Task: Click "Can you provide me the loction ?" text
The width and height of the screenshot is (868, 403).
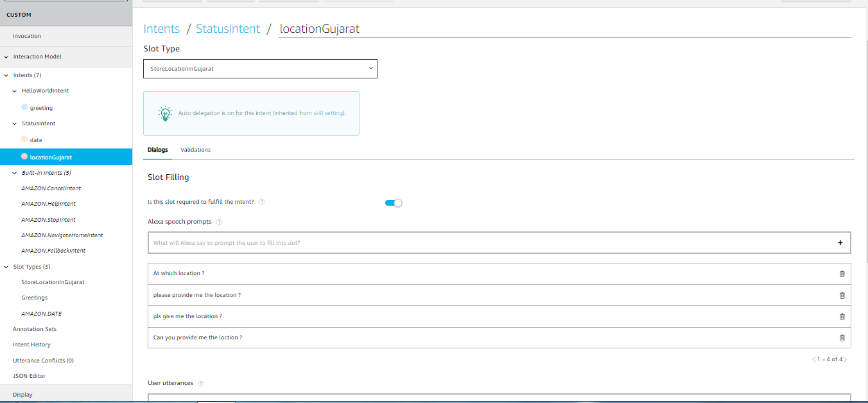Action: [x=198, y=337]
